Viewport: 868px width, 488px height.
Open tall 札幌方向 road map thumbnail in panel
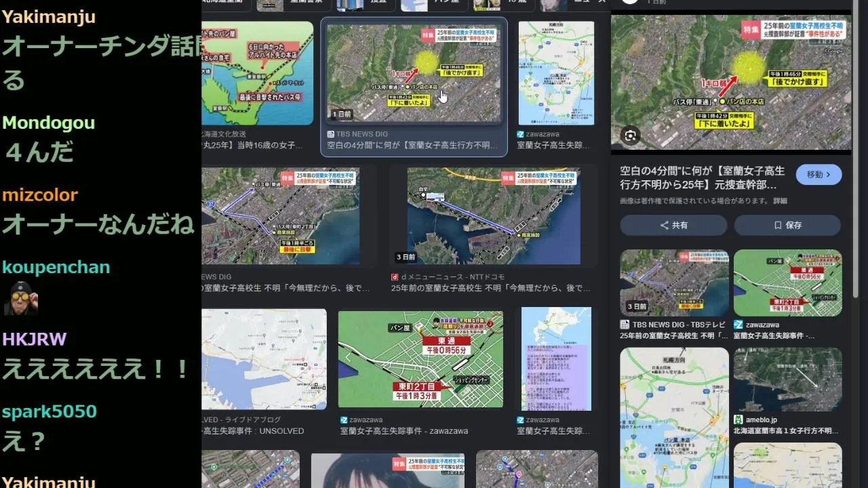point(675,418)
